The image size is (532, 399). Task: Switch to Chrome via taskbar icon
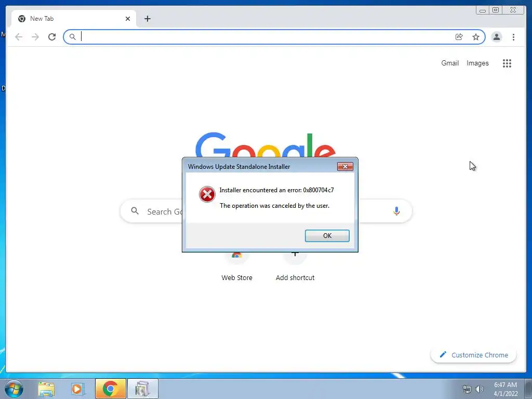[110, 389]
